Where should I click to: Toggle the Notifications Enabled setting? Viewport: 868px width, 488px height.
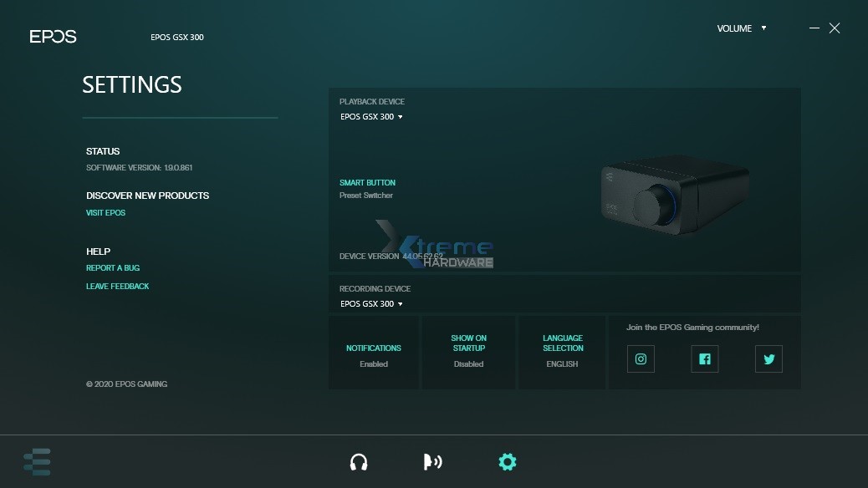point(374,355)
